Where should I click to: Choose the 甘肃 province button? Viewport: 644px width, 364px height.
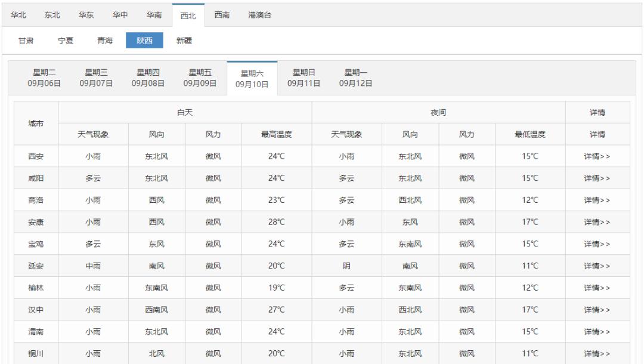point(26,41)
